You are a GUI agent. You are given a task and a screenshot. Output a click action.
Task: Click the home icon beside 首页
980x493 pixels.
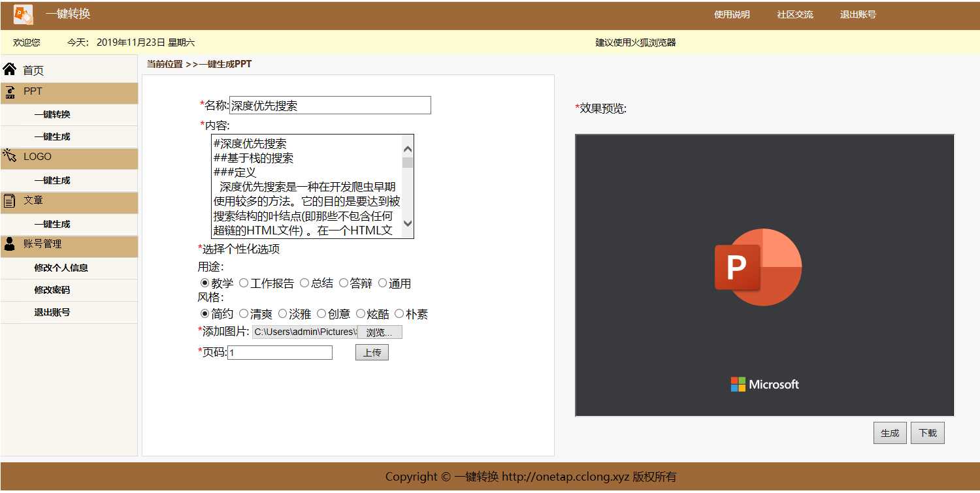coord(9,69)
